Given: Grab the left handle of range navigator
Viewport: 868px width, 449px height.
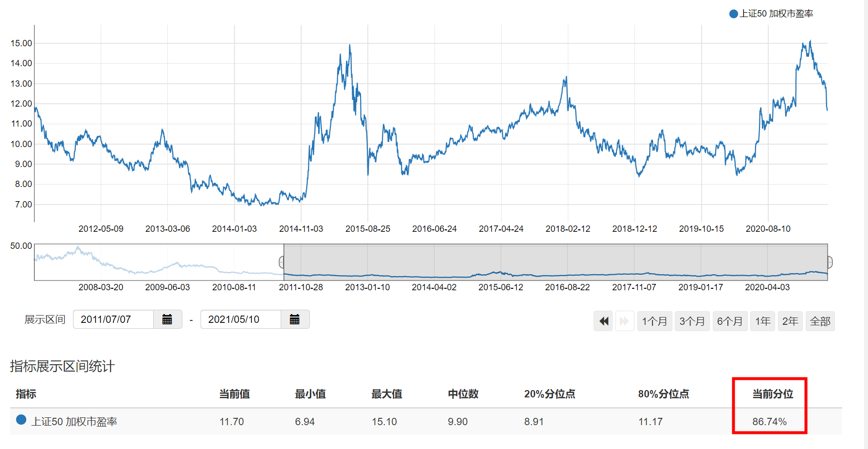Looking at the screenshot, I should 282,262.
